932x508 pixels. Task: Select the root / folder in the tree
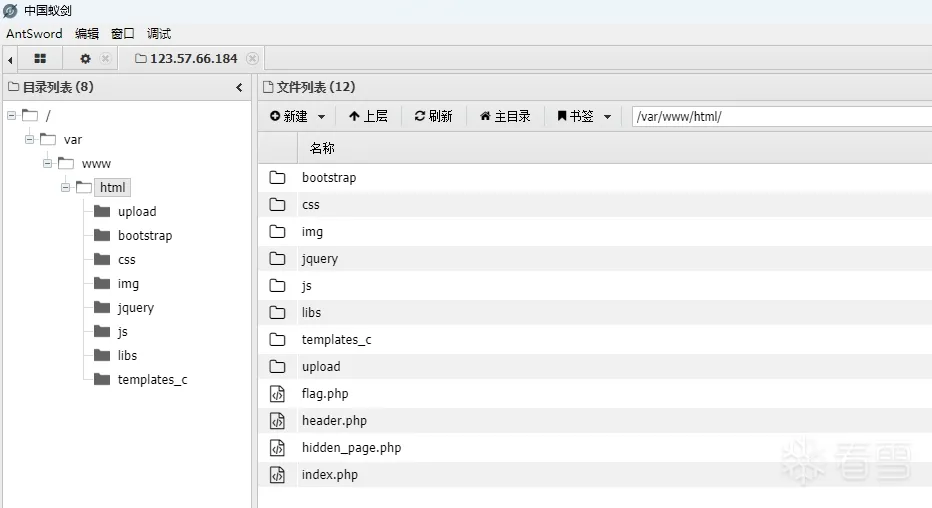[x=48, y=115]
